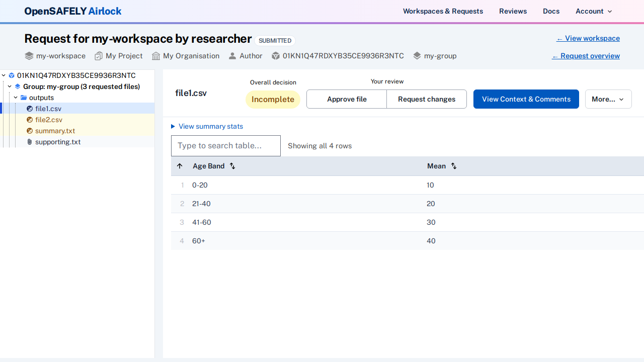Click the Author person icon in the header
The height and width of the screenshot is (362, 644).
[232, 56]
